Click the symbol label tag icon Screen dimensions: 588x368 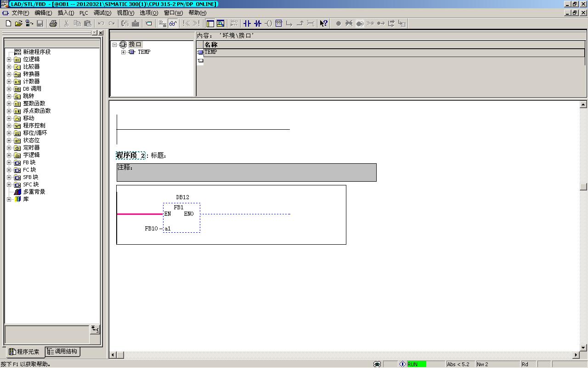pos(149,23)
